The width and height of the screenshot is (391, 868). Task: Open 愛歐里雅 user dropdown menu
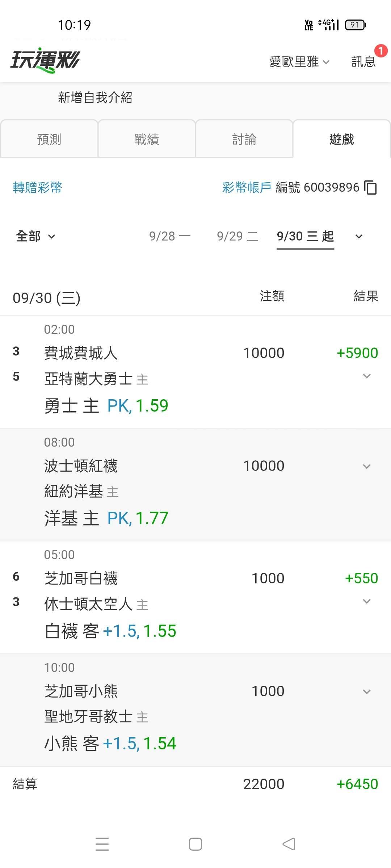pos(299,62)
